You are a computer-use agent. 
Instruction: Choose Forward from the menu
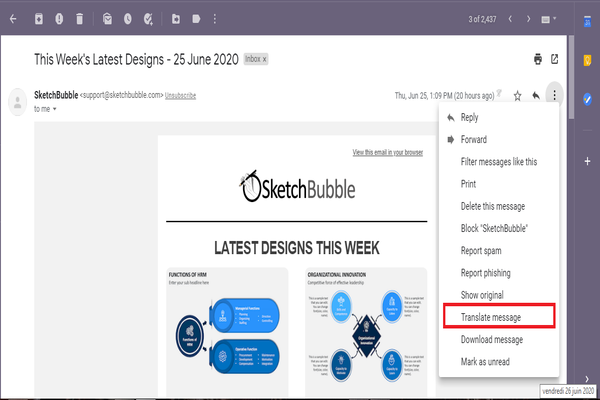click(x=499, y=140)
